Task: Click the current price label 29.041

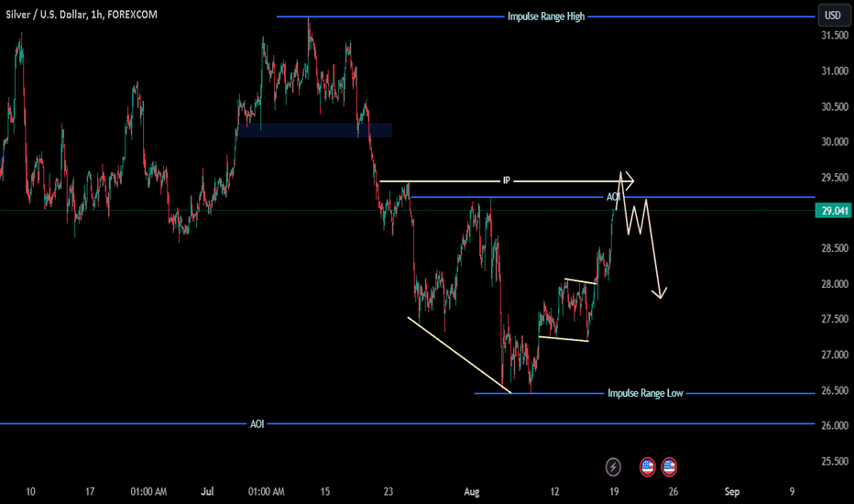Action: click(x=833, y=211)
